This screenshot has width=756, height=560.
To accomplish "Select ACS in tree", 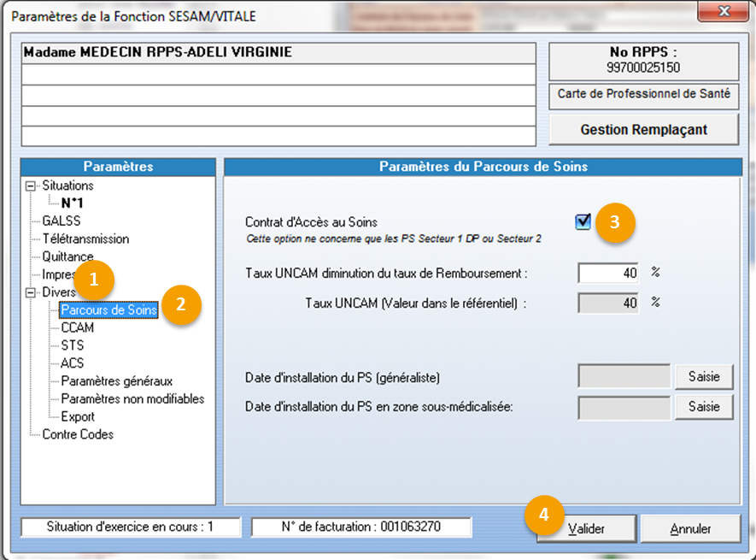I will point(73,363).
